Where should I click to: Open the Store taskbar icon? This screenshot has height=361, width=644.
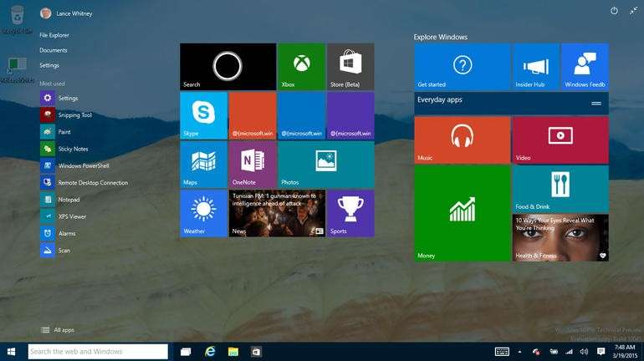click(x=256, y=352)
